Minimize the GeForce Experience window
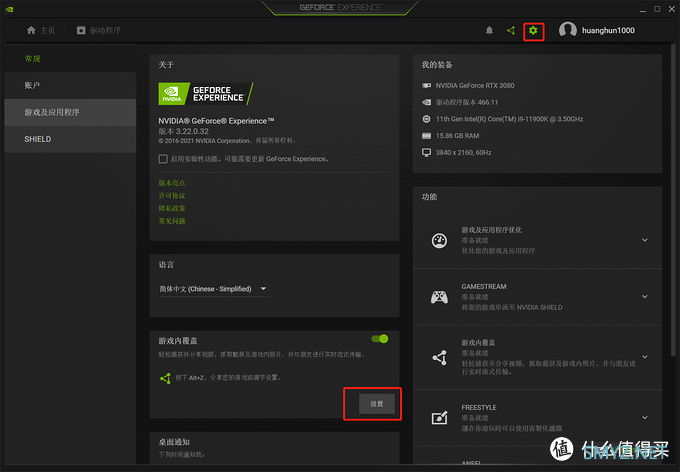 click(643, 9)
